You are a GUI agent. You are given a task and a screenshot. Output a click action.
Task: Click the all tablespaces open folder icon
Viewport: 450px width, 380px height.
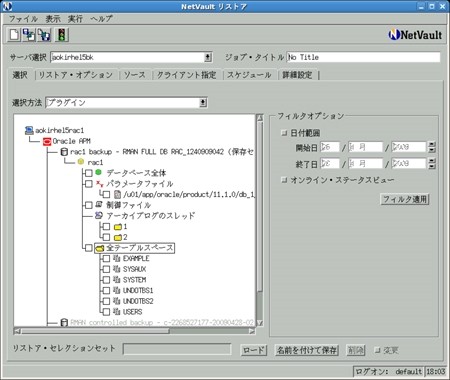[x=100, y=248]
